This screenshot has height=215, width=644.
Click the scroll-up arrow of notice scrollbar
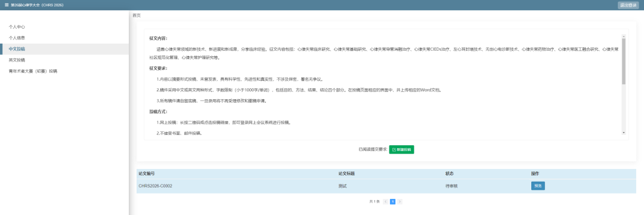pyautogui.click(x=624, y=36)
